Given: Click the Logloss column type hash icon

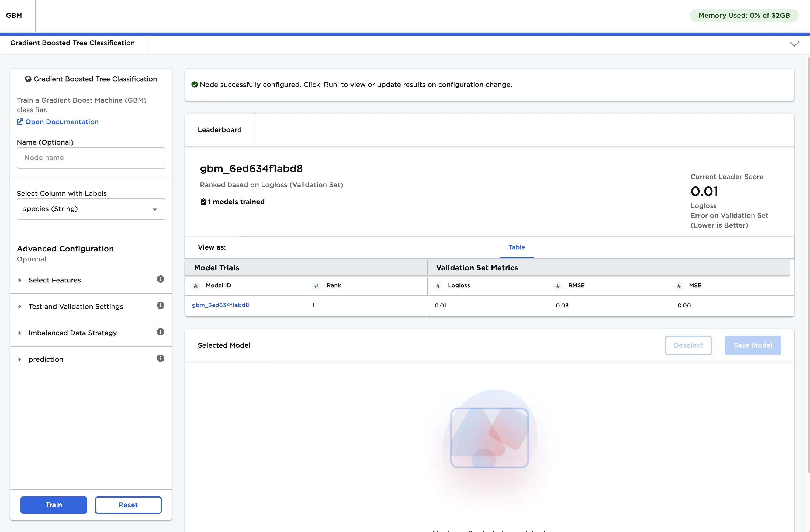Looking at the screenshot, I should click(x=438, y=286).
